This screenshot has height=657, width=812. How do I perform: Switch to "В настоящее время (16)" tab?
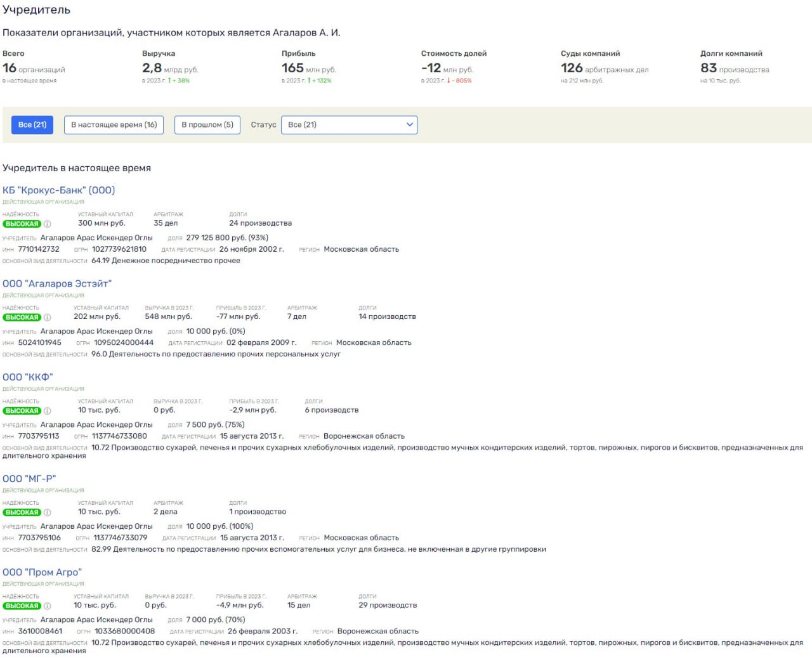point(114,125)
